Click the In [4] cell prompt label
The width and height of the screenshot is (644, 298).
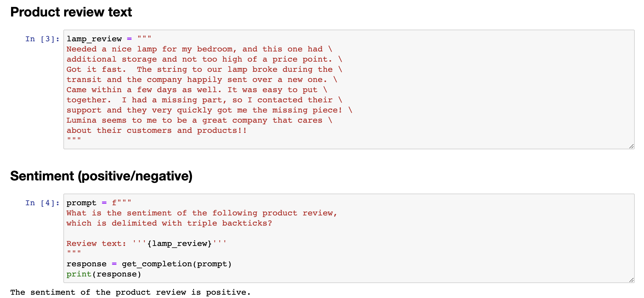pyautogui.click(x=42, y=203)
